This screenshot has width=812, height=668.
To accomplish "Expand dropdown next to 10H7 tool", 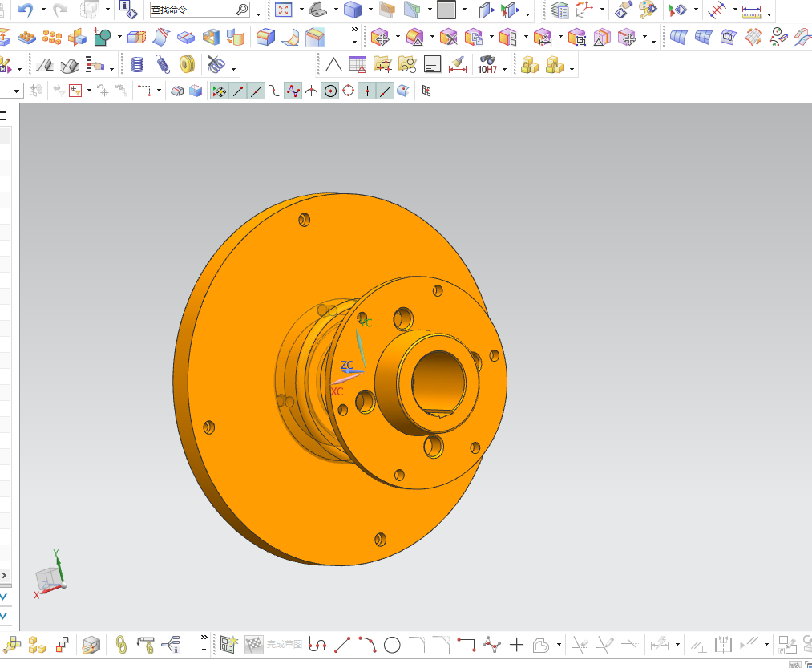I will 504,69.
